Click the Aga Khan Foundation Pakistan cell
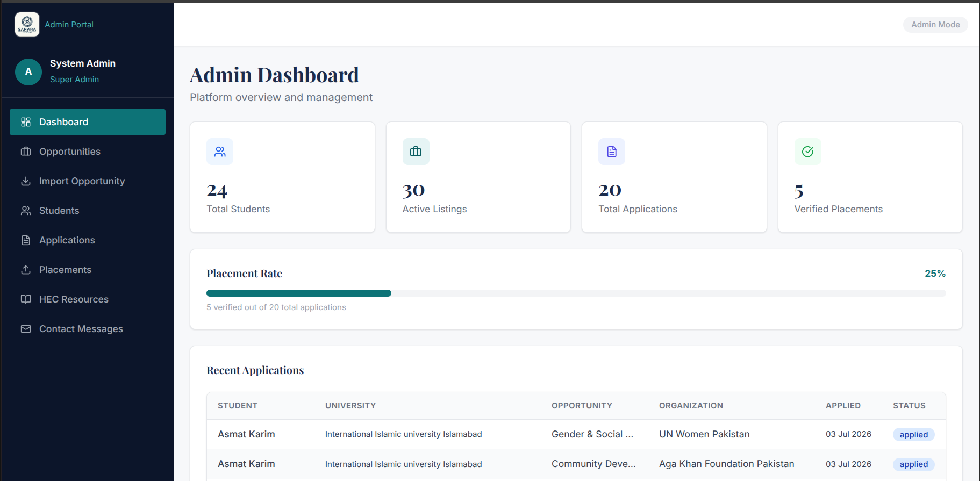 [726, 464]
